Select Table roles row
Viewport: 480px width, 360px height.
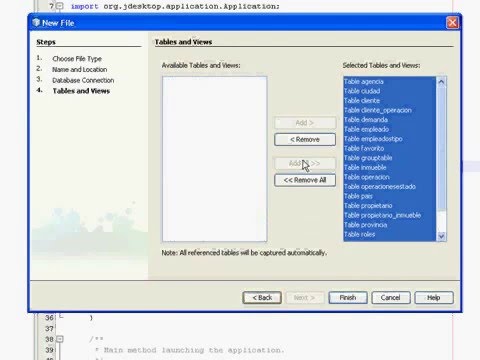390,235
